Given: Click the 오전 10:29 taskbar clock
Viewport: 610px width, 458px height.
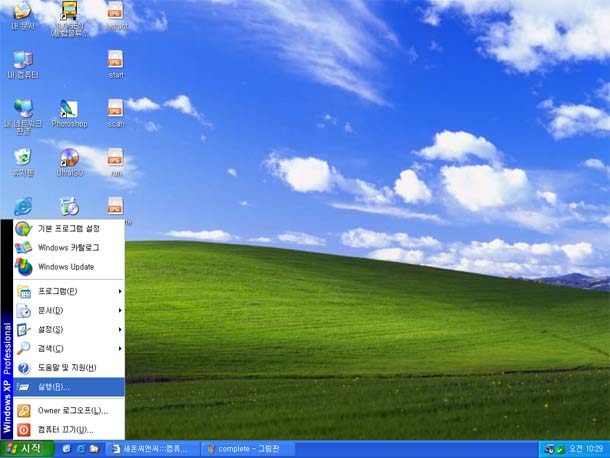Looking at the screenshot, I should (585, 449).
